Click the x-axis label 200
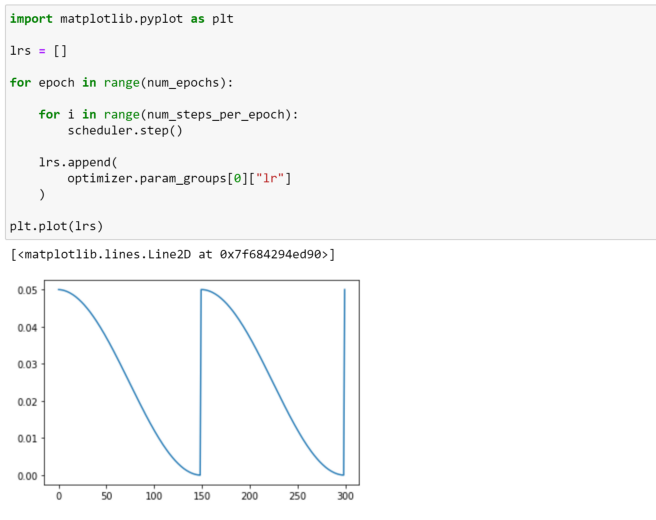This screenshot has height=520, width=656. pos(250,496)
